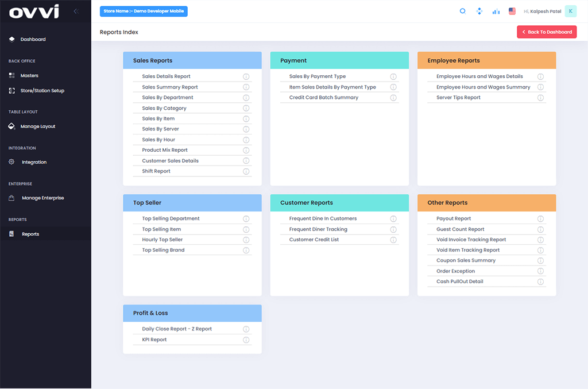Open Item Sales Details By Payment Type
Screen dimensions: 588x389
(x=332, y=87)
